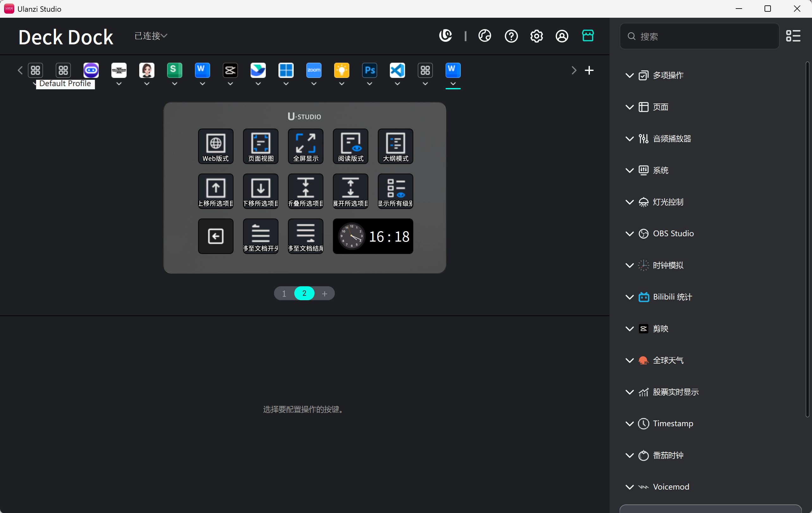Select the 全屏显示 fullscreen key
The image size is (812, 513).
click(305, 146)
